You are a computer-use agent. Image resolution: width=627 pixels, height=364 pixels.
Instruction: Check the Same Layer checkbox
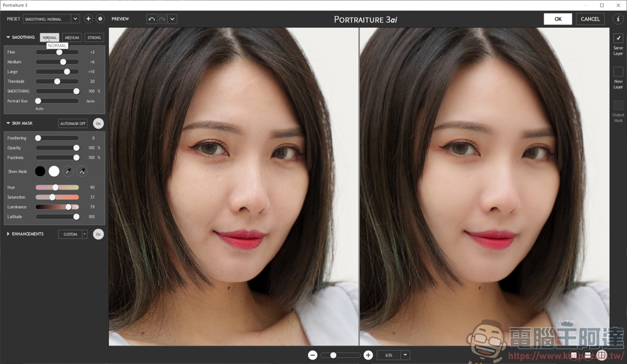point(618,38)
